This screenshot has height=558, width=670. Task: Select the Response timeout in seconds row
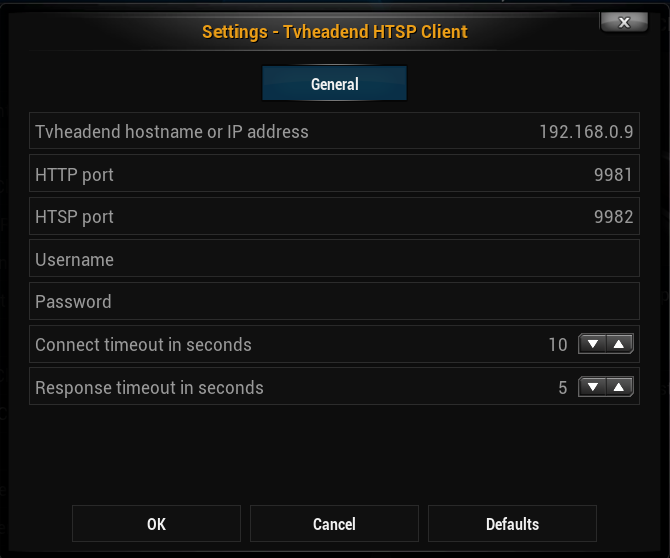[x=334, y=386]
